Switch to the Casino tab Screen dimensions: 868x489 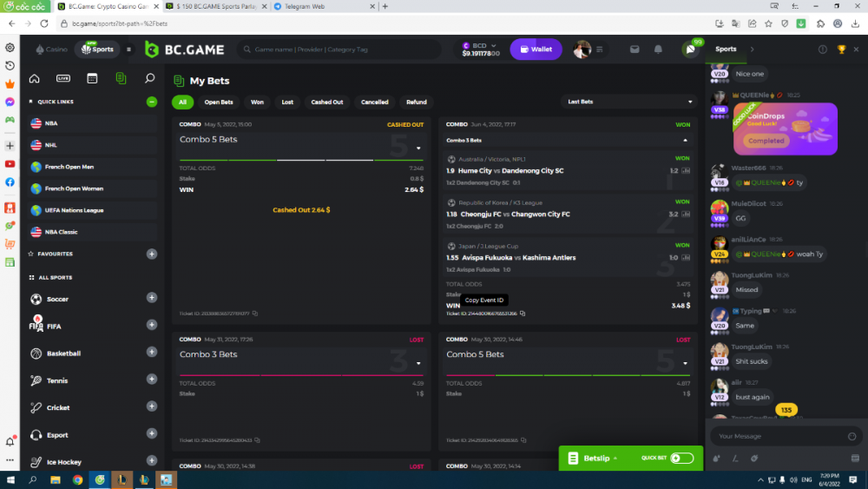[52, 50]
